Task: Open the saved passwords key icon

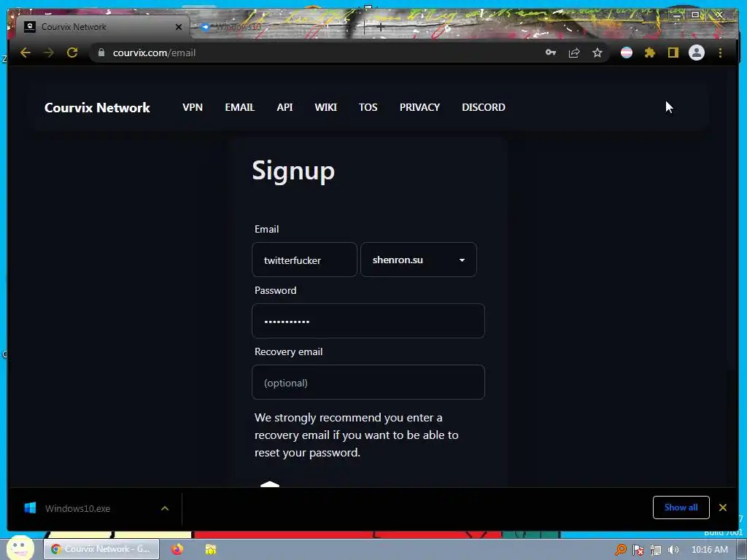Action: [551, 52]
